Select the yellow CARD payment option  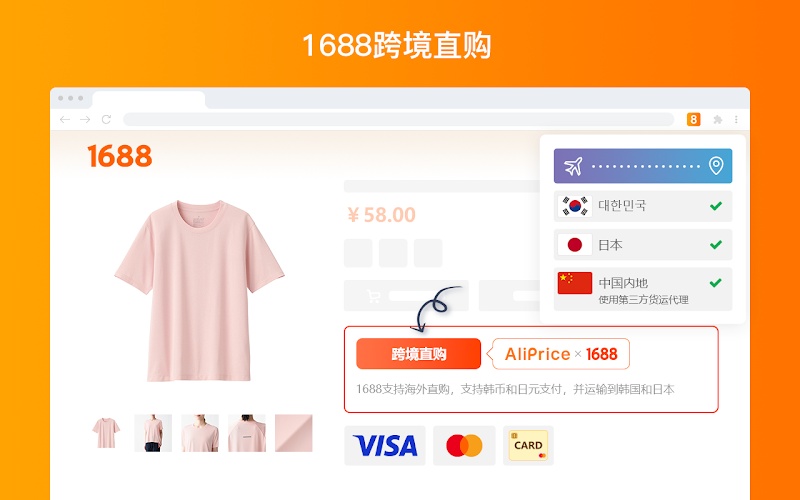(x=528, y=445)
